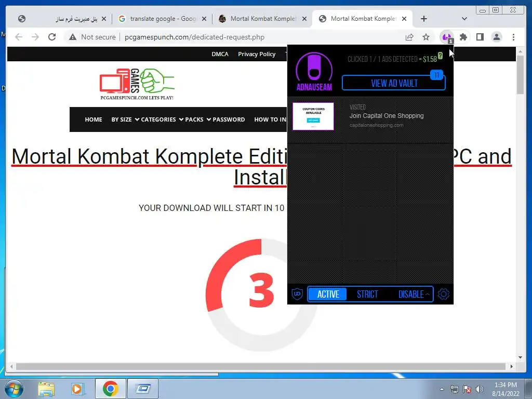The height and width of the screenshot is (399, 532).
Task: Click the ad vault count badge 11
Action: pos(436,75)
